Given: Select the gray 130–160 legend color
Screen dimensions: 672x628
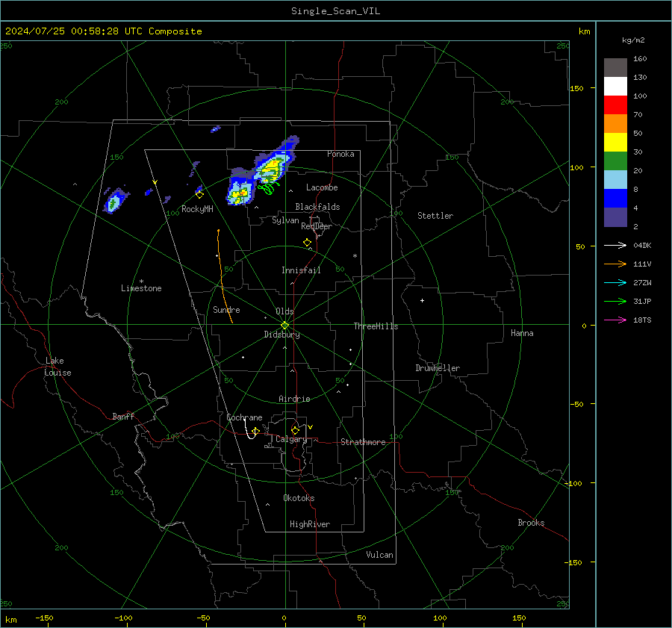Looking at the screenshot, I should pyautogui.click(x=615, y=68).
